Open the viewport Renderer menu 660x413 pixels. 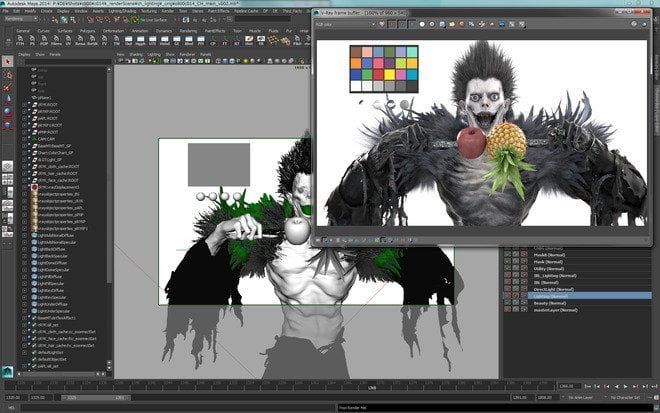187,54
